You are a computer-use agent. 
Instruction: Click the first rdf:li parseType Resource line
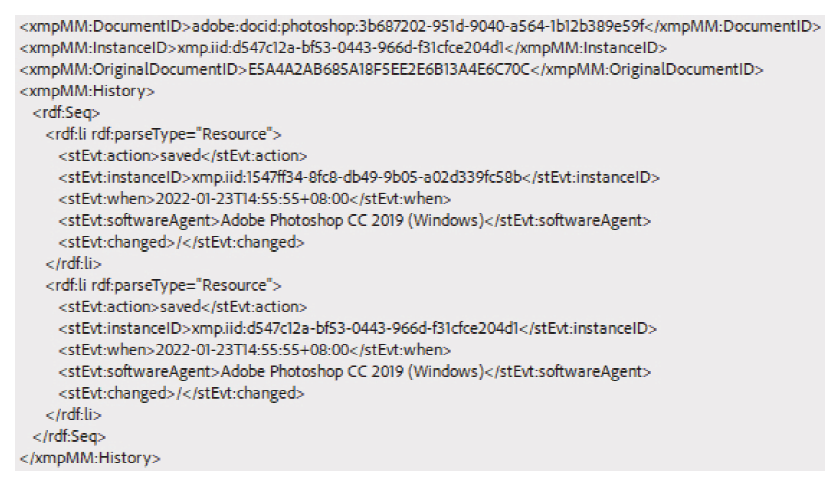coord(164,134)
